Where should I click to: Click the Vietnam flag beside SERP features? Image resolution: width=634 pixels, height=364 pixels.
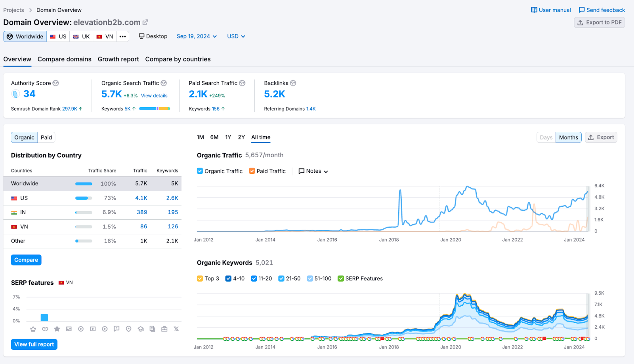61,283
